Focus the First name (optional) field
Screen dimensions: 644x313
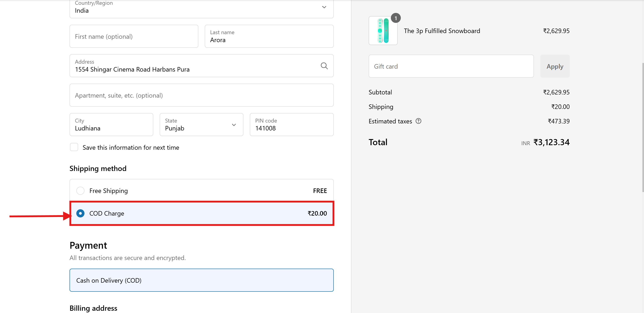[134, 36]
